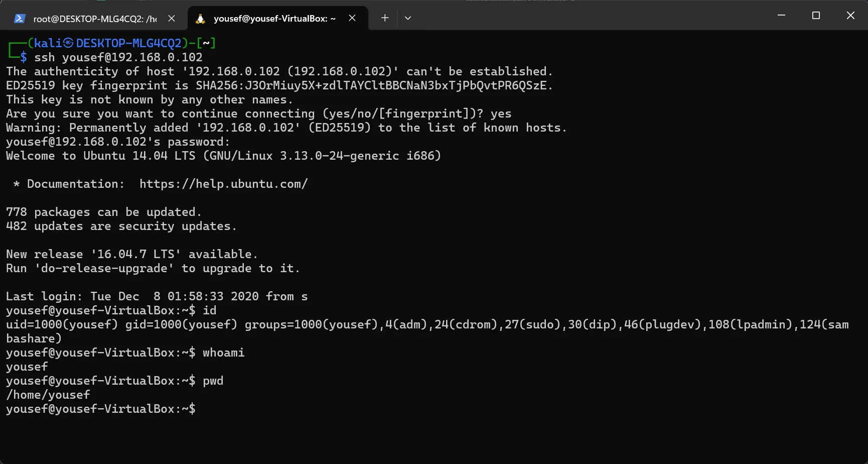Expand the new tab profiles dropdown chevron
Screen dimensions: 868x464
tap(408, 18)
